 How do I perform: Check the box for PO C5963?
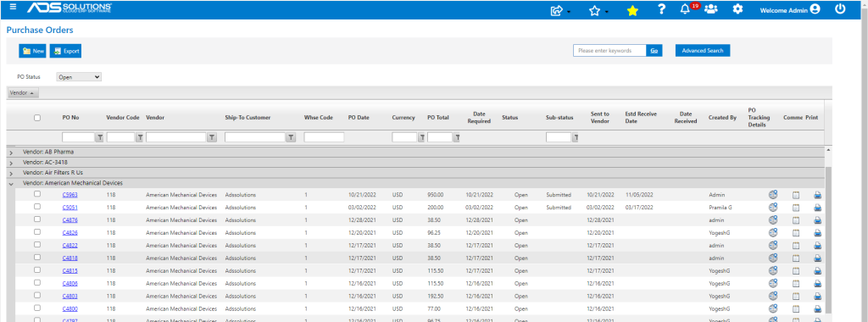37,194
